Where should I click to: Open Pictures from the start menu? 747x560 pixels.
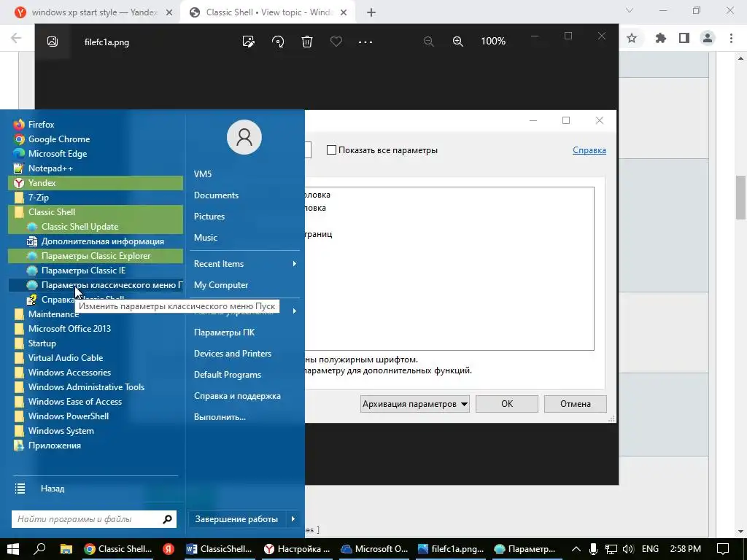pos(209,216)
